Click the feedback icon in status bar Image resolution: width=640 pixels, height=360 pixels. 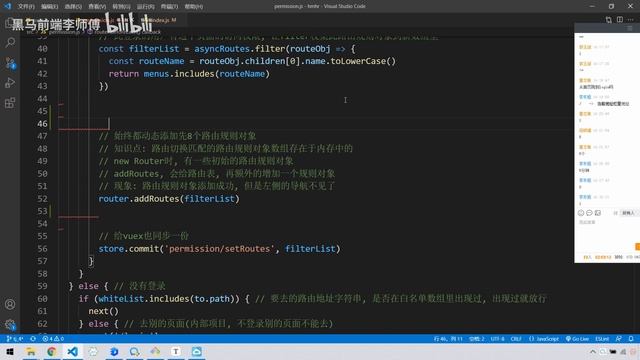click(x=619, y=339)
